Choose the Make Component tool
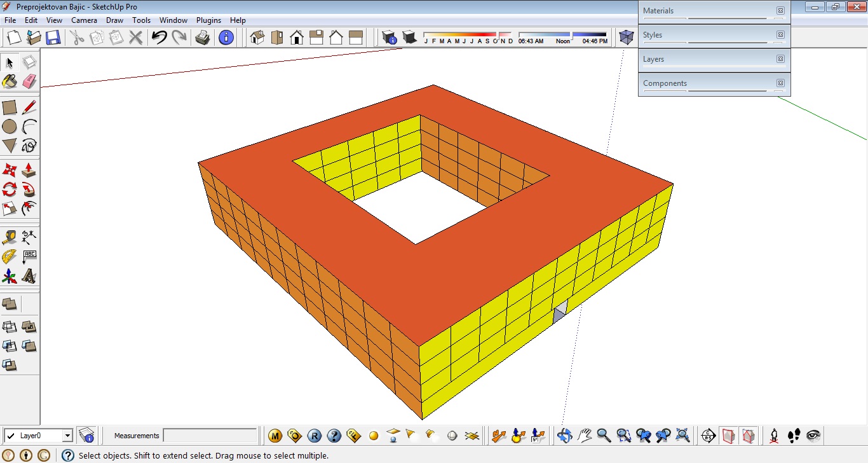 click(29, 62)
